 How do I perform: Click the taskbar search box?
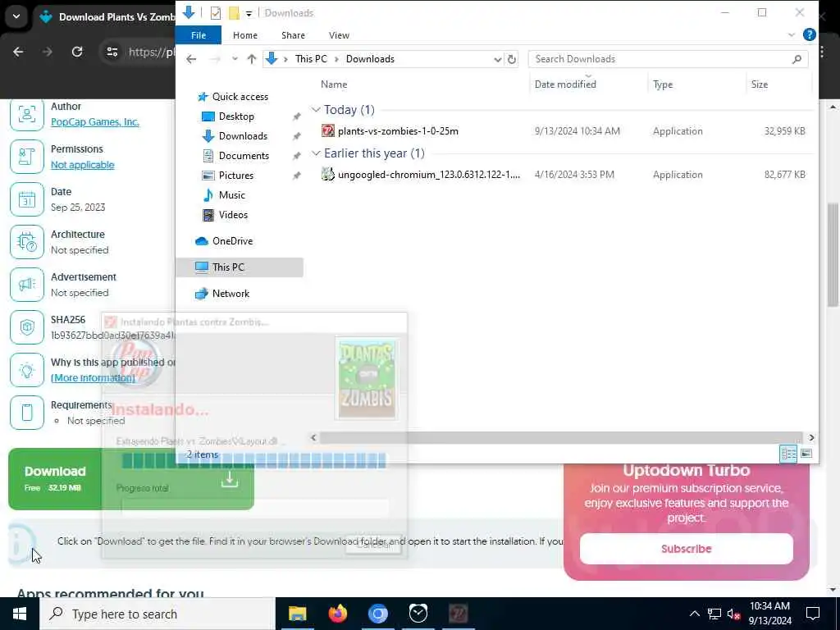pyautogui.click(x=157, y=614)
